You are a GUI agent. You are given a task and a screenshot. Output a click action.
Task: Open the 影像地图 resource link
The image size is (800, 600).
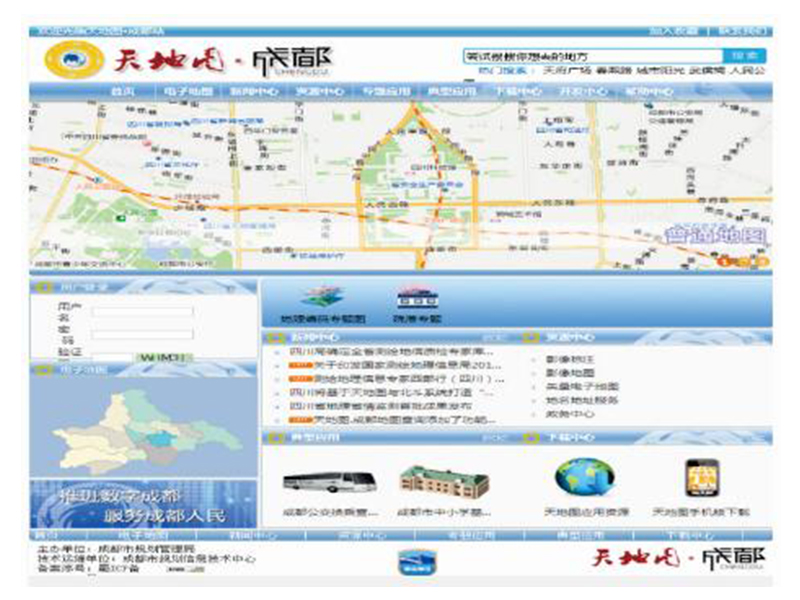(569, 373)
